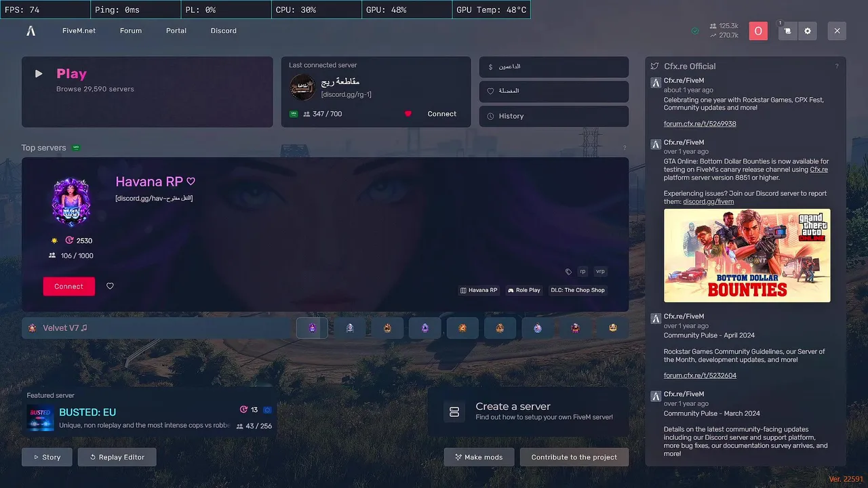Click the FiveM logo icon in the header
This screenshot has width=868, height=488.
pyautogui.click(x=31, y=30)
